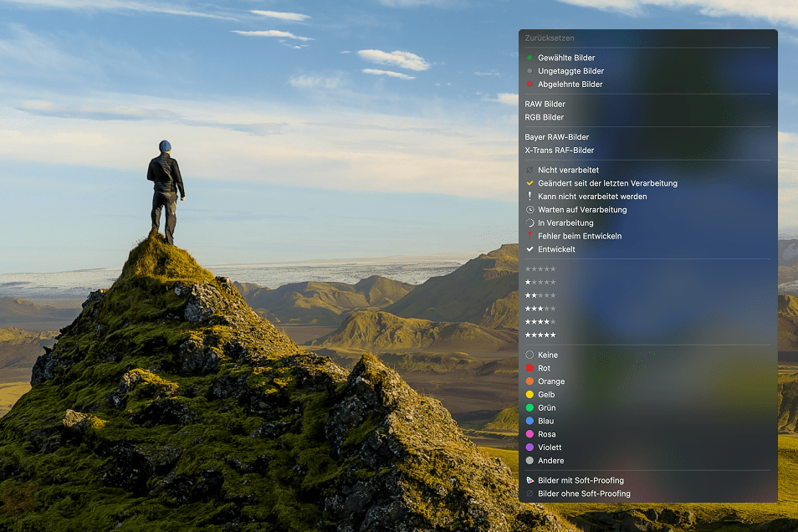Click Zurücksetzen to reset filters
The image size is (798, 532).
tap(550, 38)
